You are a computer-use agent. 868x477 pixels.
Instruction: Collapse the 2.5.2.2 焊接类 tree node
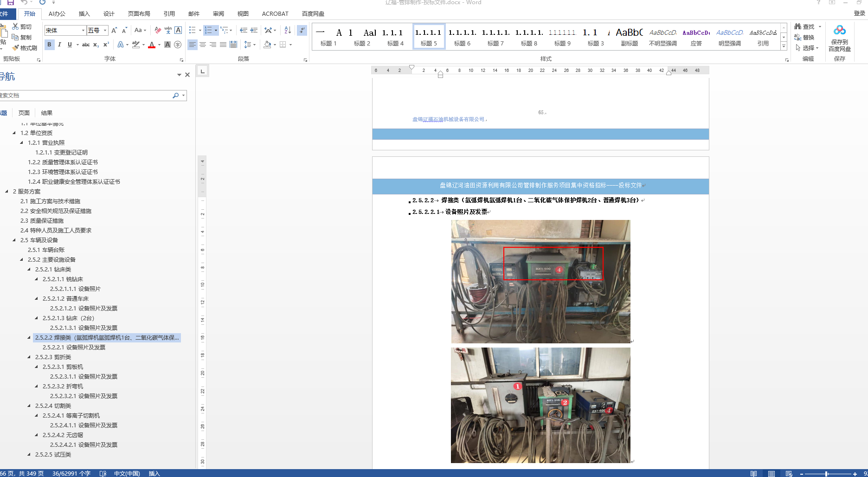(x=29, y=338)
